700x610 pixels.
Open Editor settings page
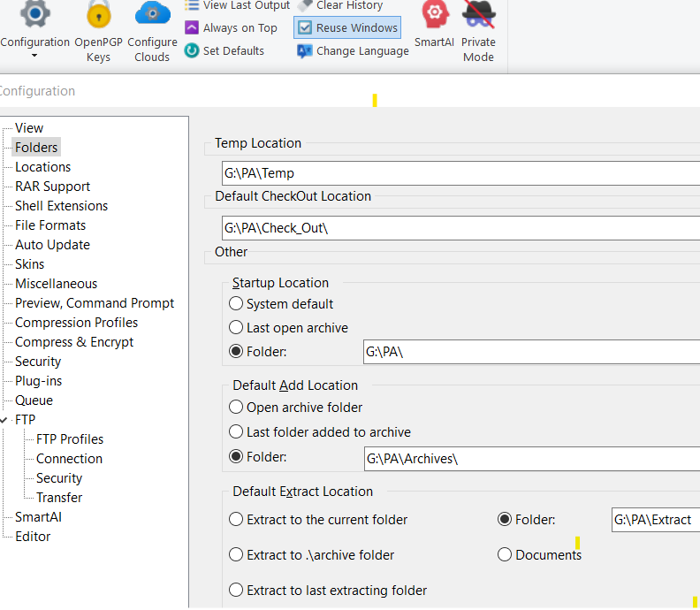click(x=33, y=537)
